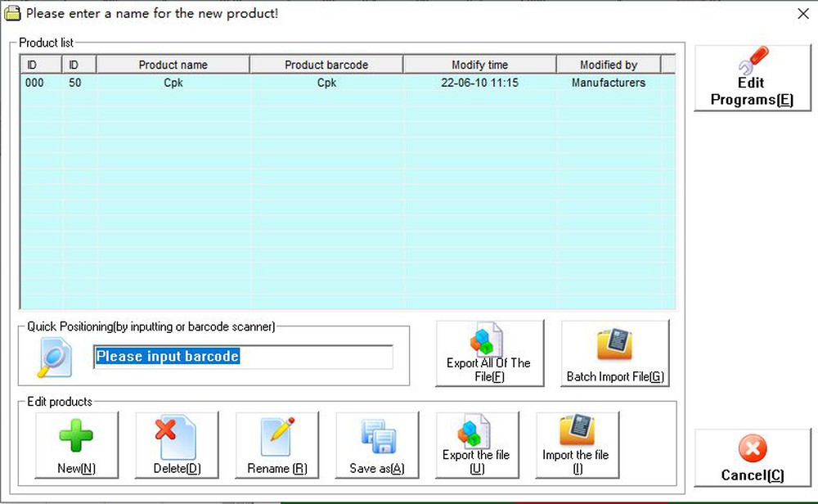Screen dimensions: 818x504
Task: Click the Product barcode column header
Action: (326, 65)
